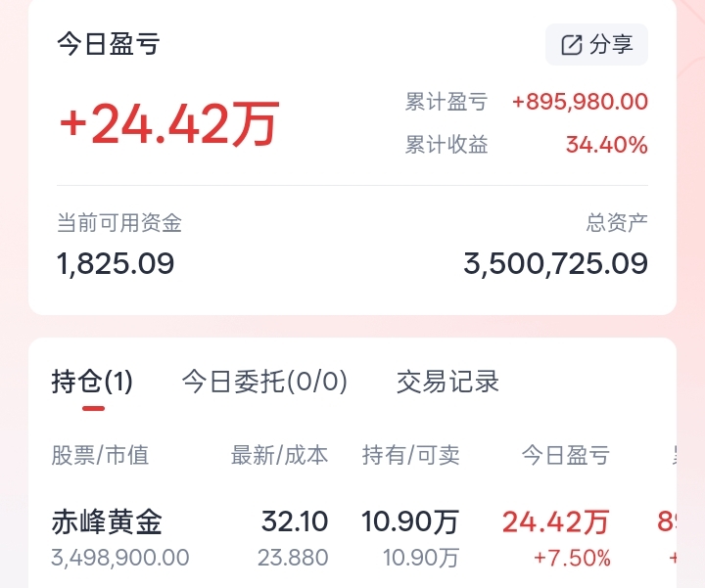705x588 pixels.
Task: Switch to the 持仓(1) tab
Action: (92, 382)
